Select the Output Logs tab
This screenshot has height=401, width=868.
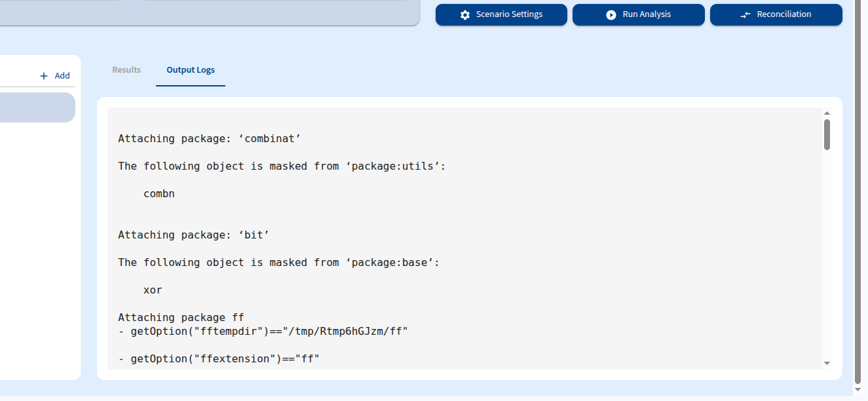click(x=190, y=69)
